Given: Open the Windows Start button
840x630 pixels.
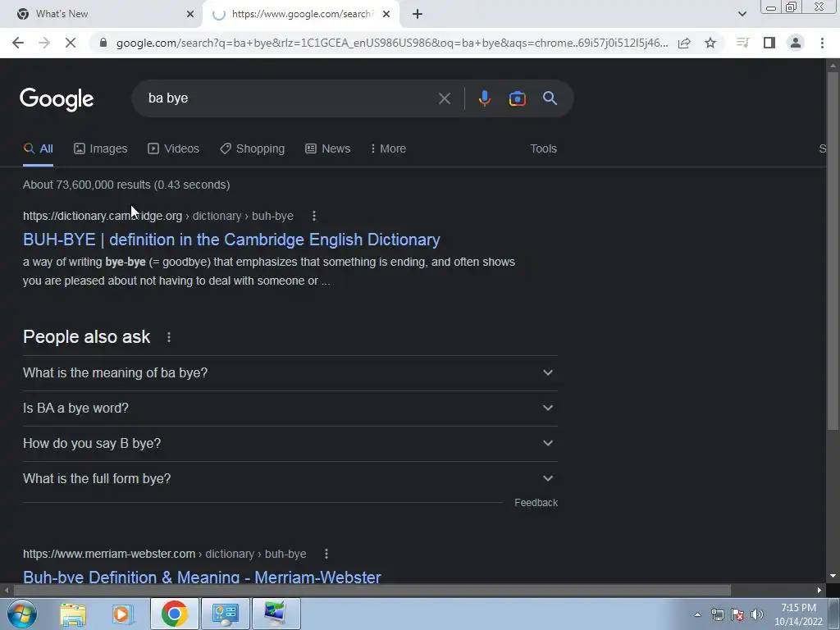Looking at the screenshot, I should [21, 614].
